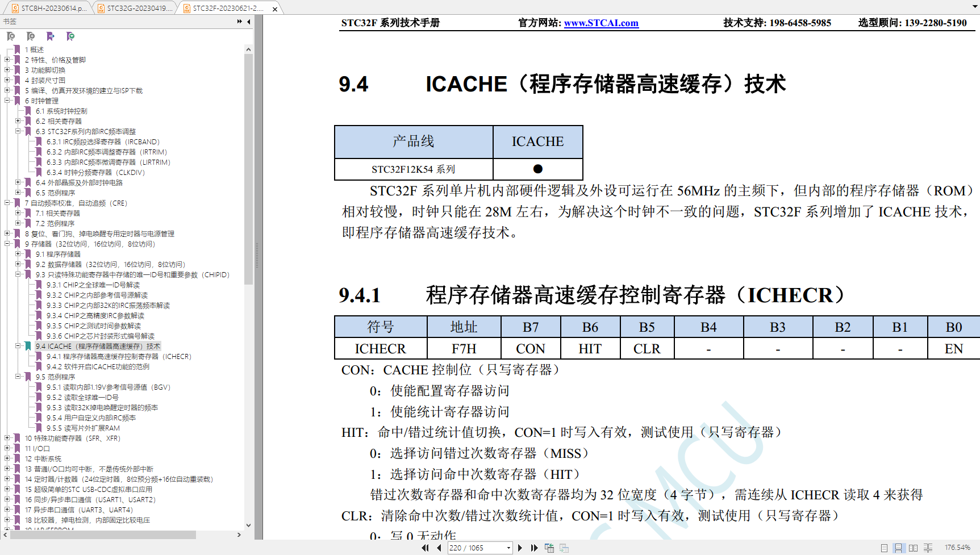Image resolution: width=980 pixels, height=555 pixels.
Task: Open bookmark '9.5.2 读取全球唯一ID号'
Action: (x=83, y=397)
